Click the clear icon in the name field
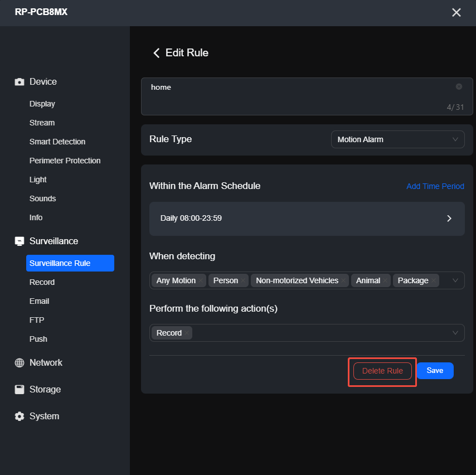Viewport: 476px width, 475px height. 459,86
